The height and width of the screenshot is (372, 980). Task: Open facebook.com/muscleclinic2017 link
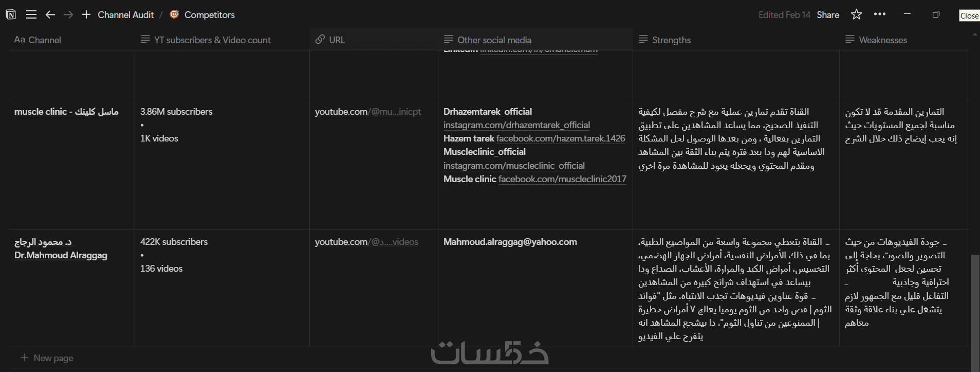coord(562,179)
